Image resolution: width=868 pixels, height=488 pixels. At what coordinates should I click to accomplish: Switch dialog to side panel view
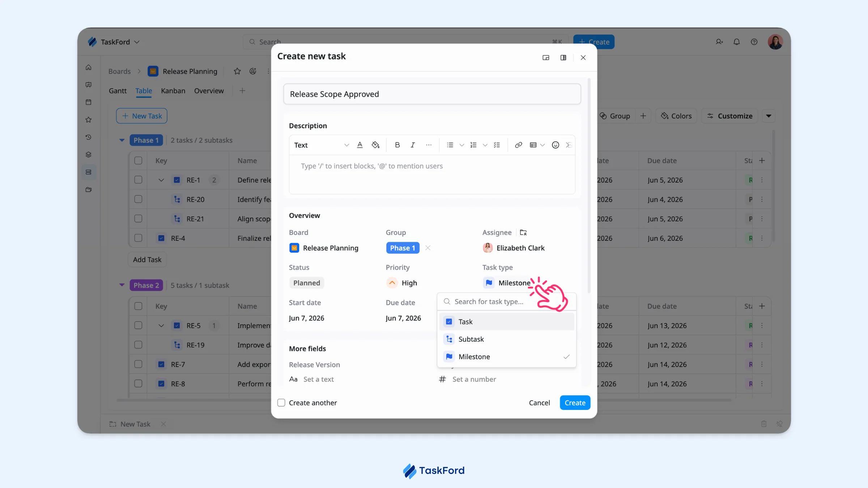pyautogui.click(x=563, y=57)
